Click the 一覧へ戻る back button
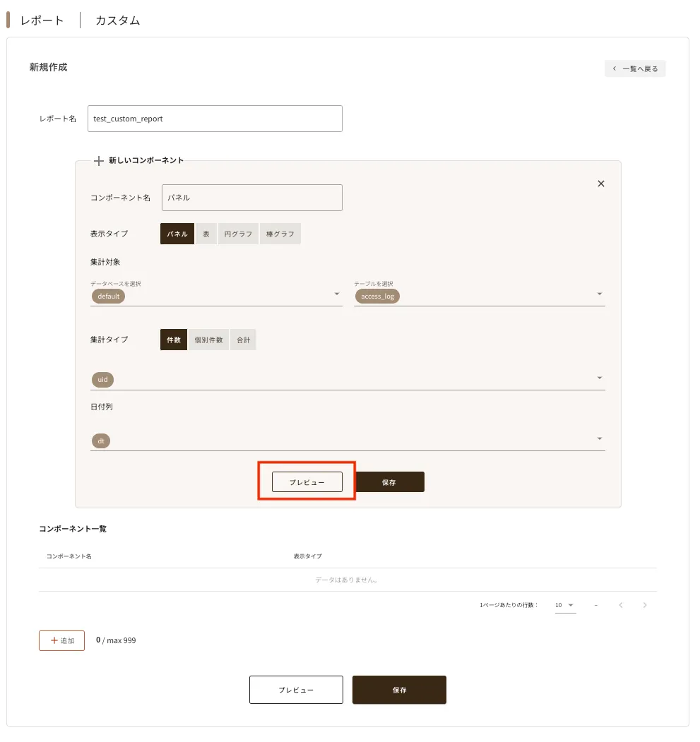This screenshot has height=742, width=700. [x=634, y=68]
